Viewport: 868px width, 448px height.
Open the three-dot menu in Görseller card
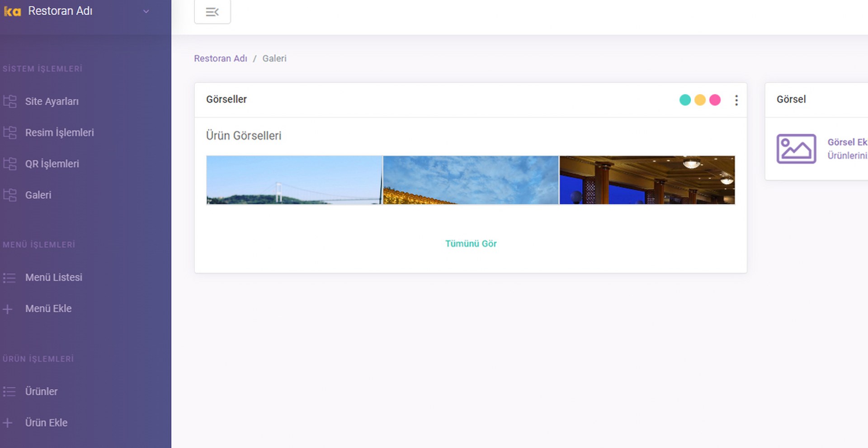(x=736, y=100)
